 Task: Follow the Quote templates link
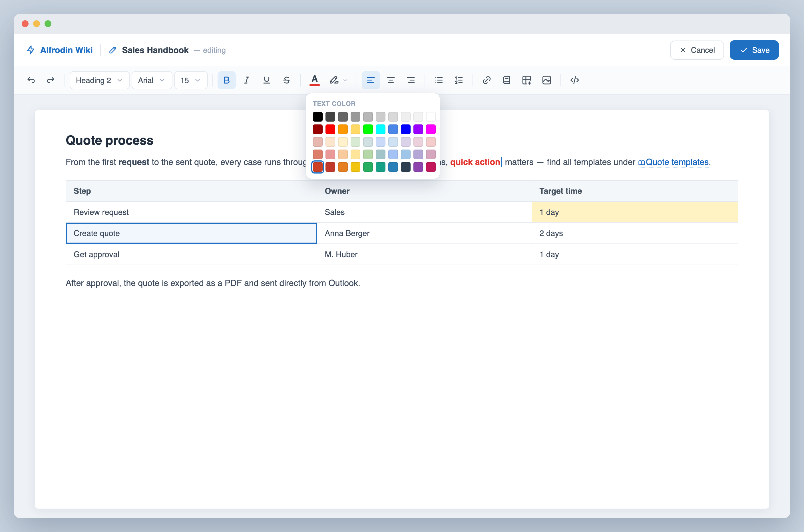(x=673, y=162)
